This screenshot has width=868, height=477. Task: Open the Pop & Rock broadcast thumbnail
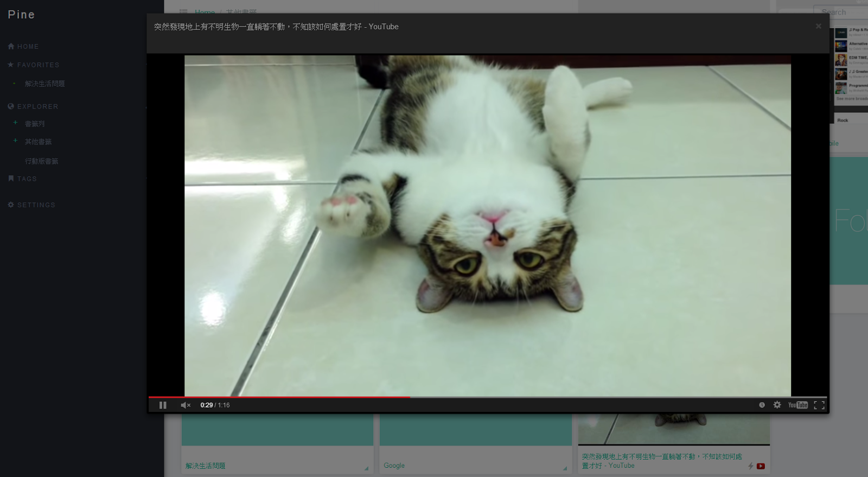[841, 33]
